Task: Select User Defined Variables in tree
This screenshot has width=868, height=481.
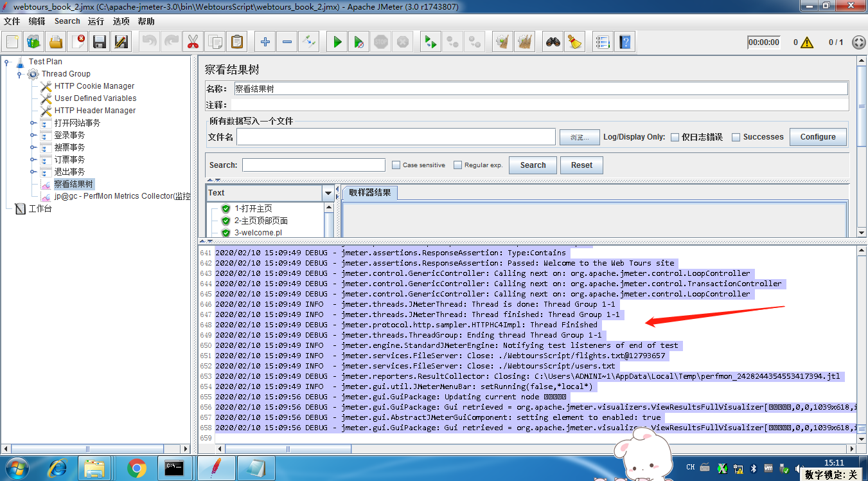Action: tap(95, 98)
